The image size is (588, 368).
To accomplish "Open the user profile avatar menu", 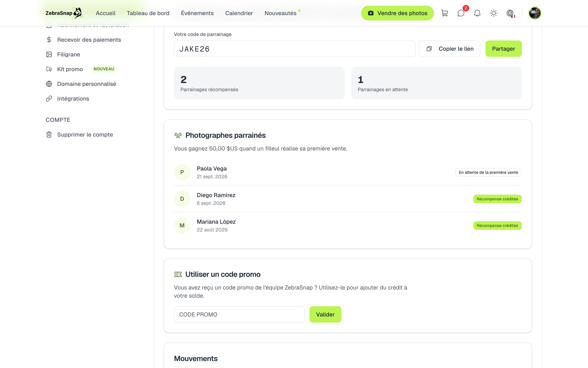I will pyautogui.click(x=535, y=13).
